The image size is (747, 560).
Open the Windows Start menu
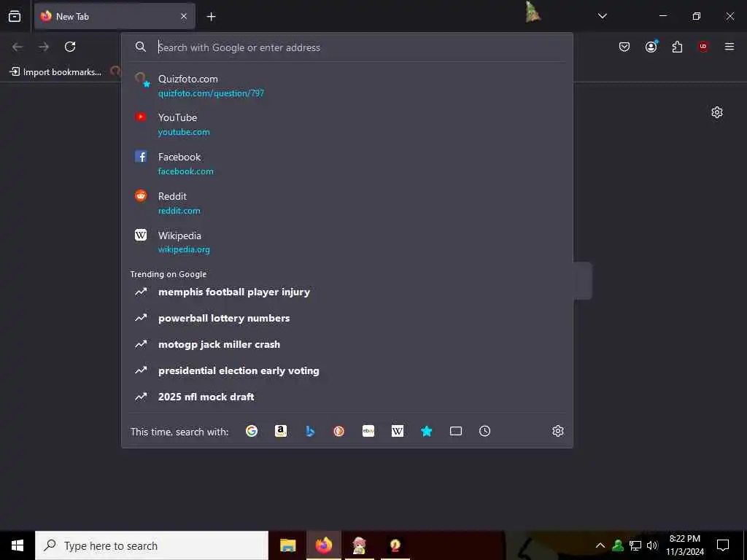pyautogui.click(x=18, y=545)
